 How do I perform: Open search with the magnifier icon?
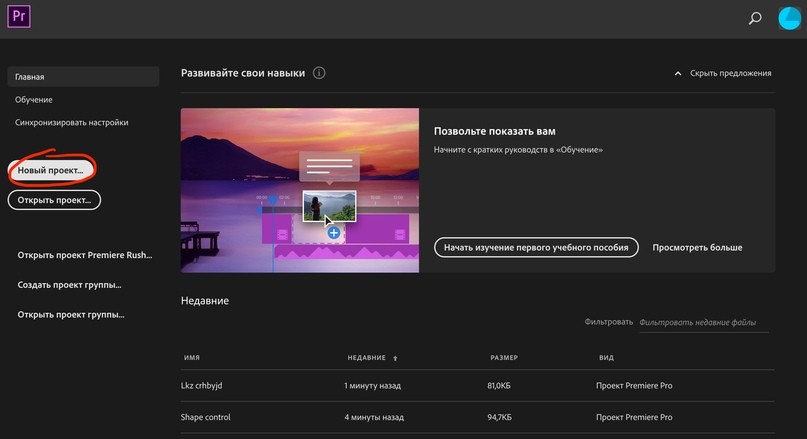pos(755,19)
